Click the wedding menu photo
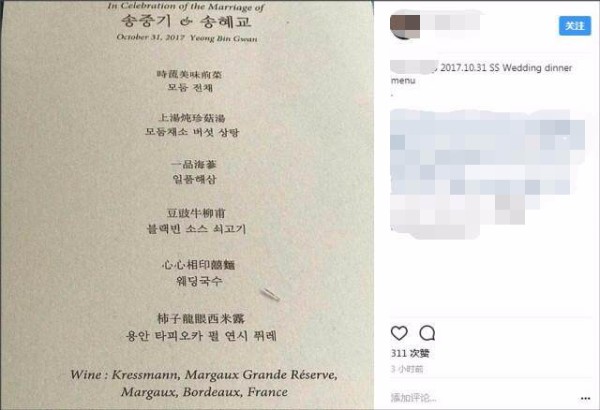This screenshot has height=410, width=600. [187, 205]
